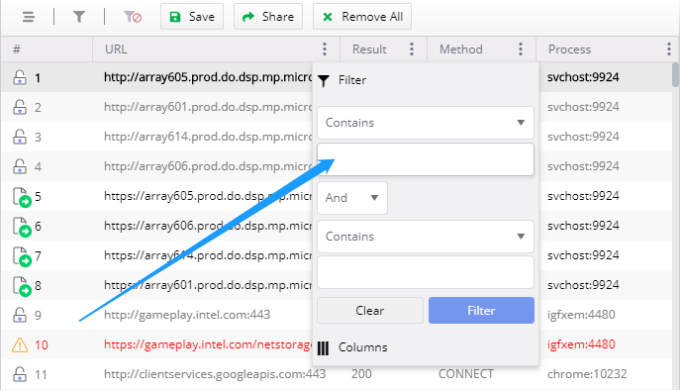Click the Process column header

(569, 49)
